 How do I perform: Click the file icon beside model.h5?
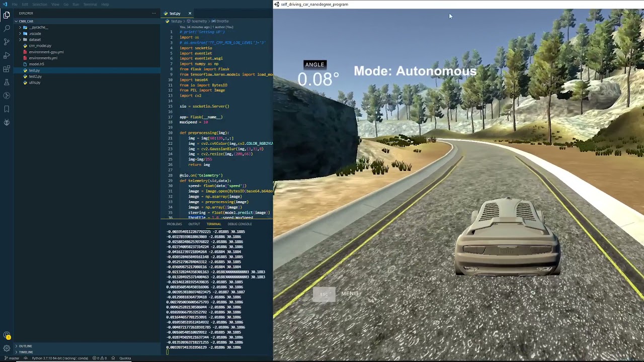25,64
